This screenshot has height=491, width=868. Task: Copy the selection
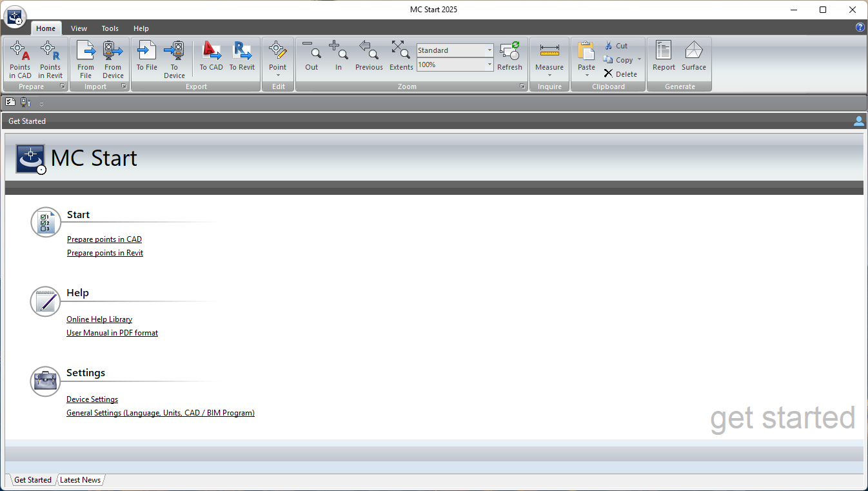pos(618,60)
